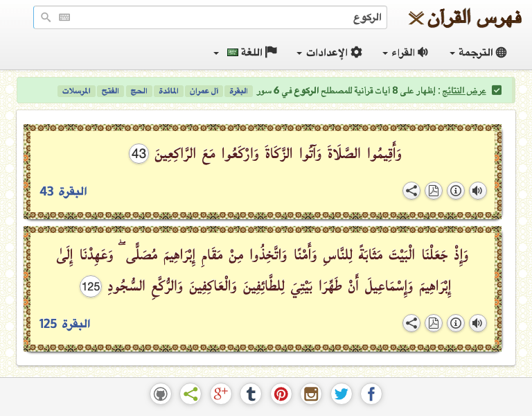532x416 pixels.
Task: Toggle the عرض النتائج checkbox
Action: [x=497, y=91]
